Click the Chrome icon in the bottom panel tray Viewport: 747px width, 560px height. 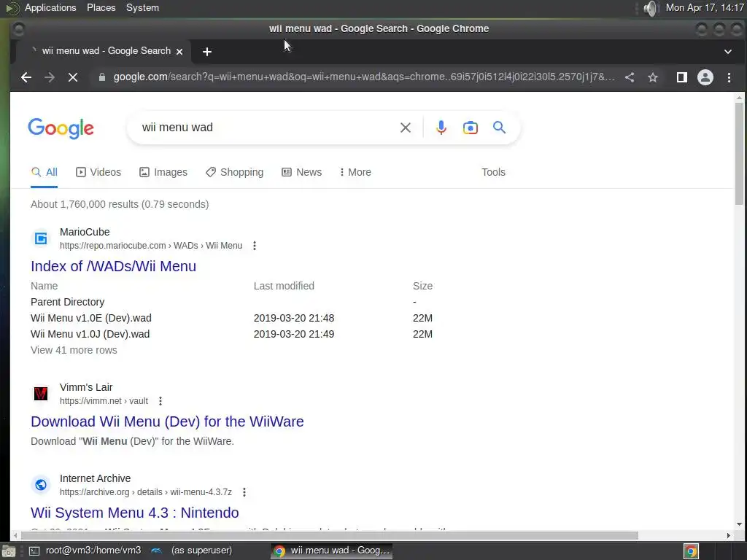tap(691, 551)
